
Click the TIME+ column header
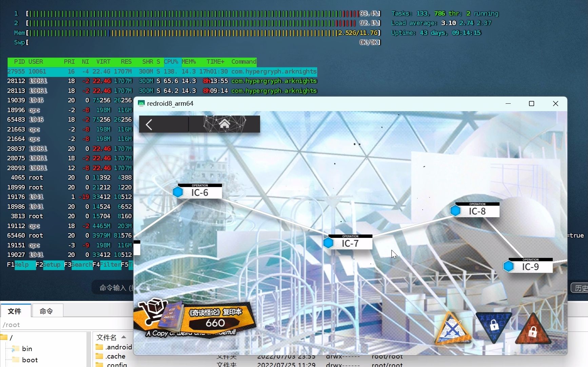[215, 62]
